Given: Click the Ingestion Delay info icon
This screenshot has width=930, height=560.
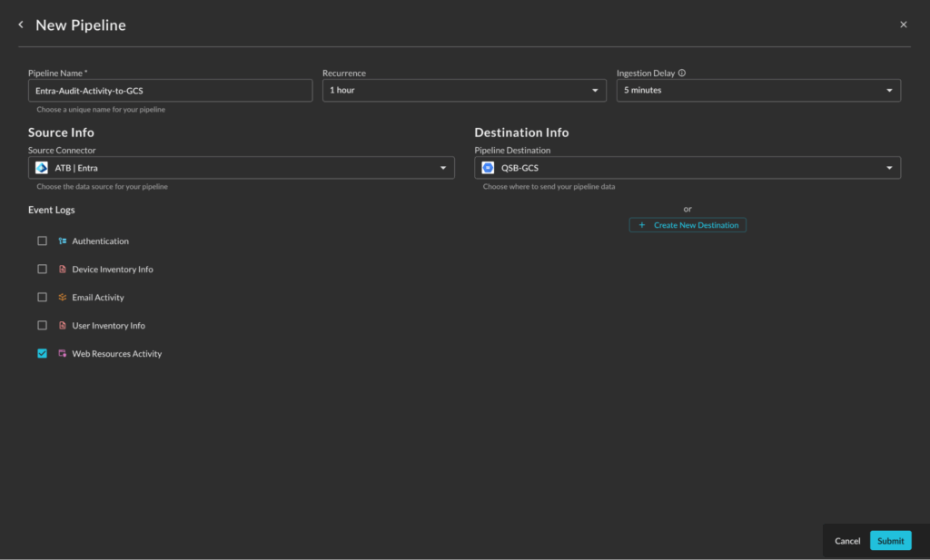Looking at the screenshot, I should 682,74.
